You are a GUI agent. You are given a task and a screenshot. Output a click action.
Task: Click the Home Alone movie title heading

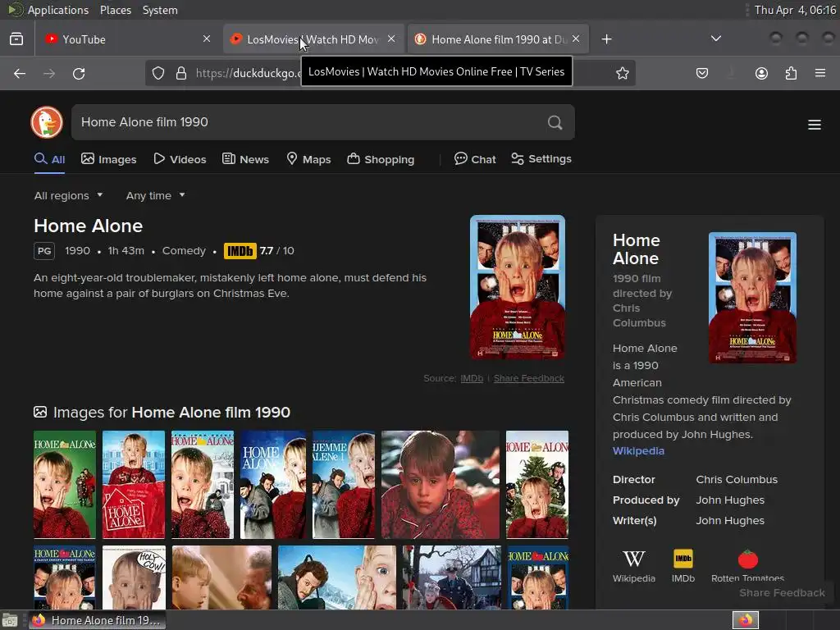[89, 226]
